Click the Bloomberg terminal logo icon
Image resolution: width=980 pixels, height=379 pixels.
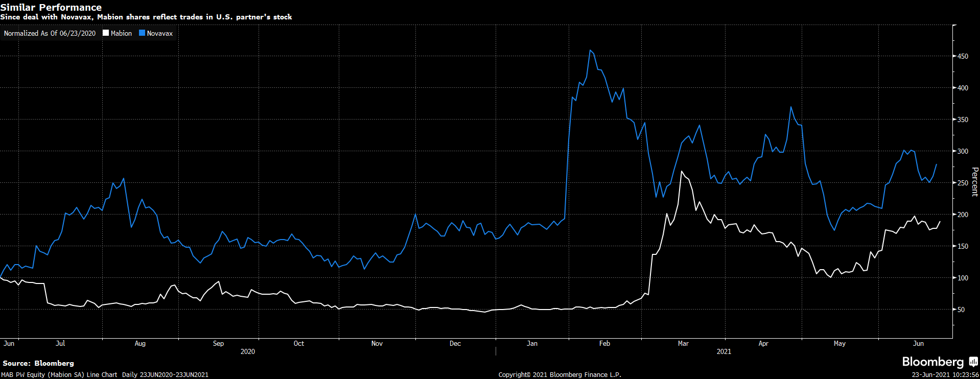point(973,362)
